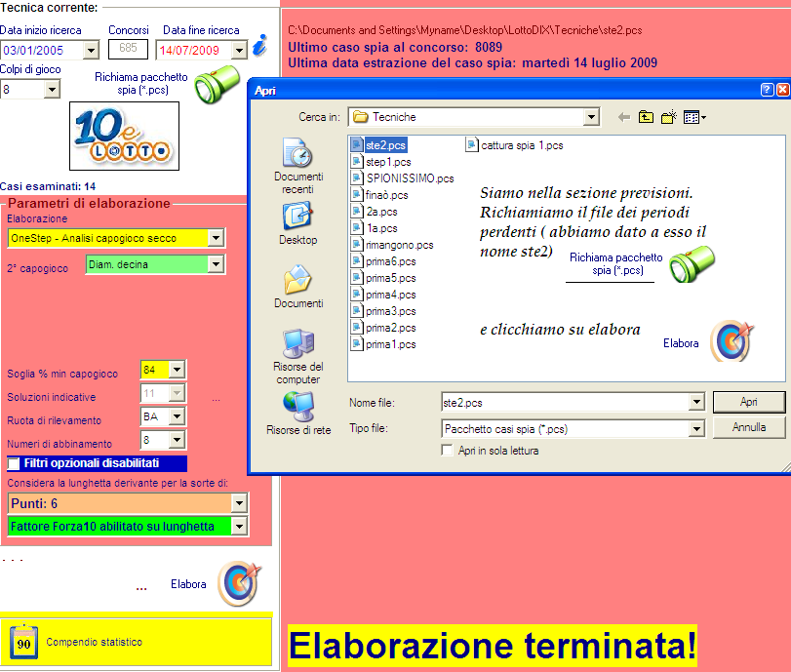Select the file 1a.pcs
This screenshot has width=791, height=672.
tap(375, 228)
